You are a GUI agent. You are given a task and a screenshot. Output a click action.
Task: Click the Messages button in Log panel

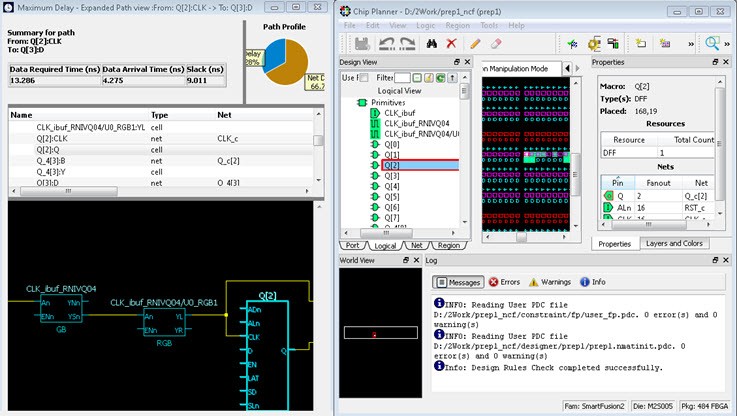(460, 282)
